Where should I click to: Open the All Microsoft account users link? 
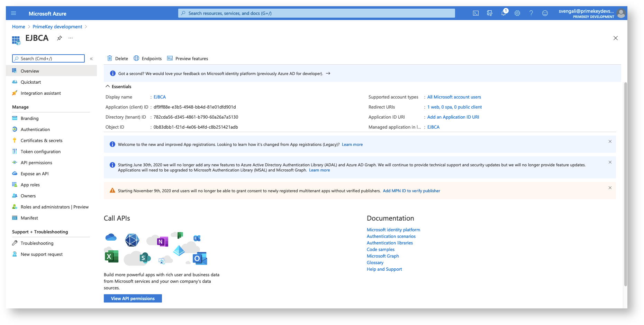click(454, 97)
